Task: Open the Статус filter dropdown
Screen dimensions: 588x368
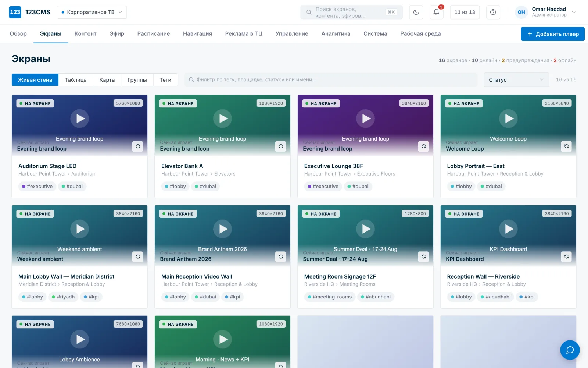Action: click(x=516, y=80)
